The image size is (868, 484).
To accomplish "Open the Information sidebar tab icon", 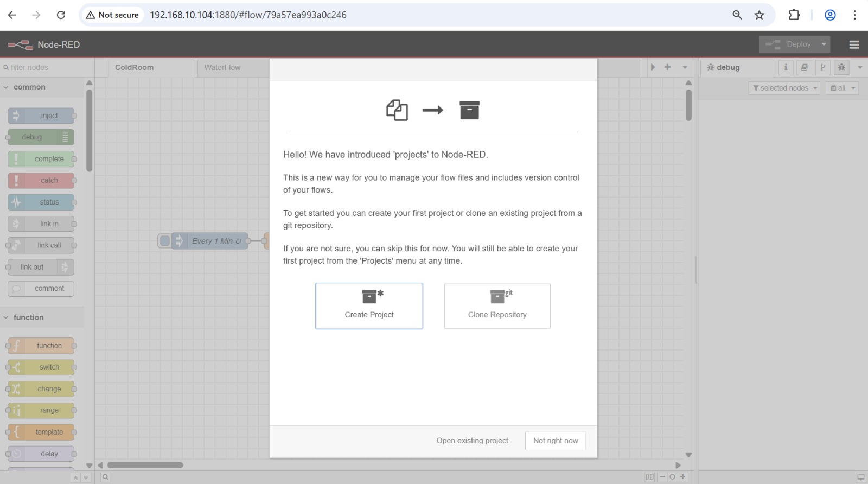I will click(x=786, y=67).
